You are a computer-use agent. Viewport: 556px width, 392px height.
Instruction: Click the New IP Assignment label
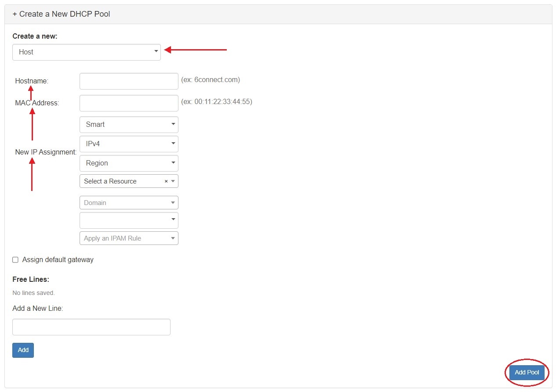(46, 152)
